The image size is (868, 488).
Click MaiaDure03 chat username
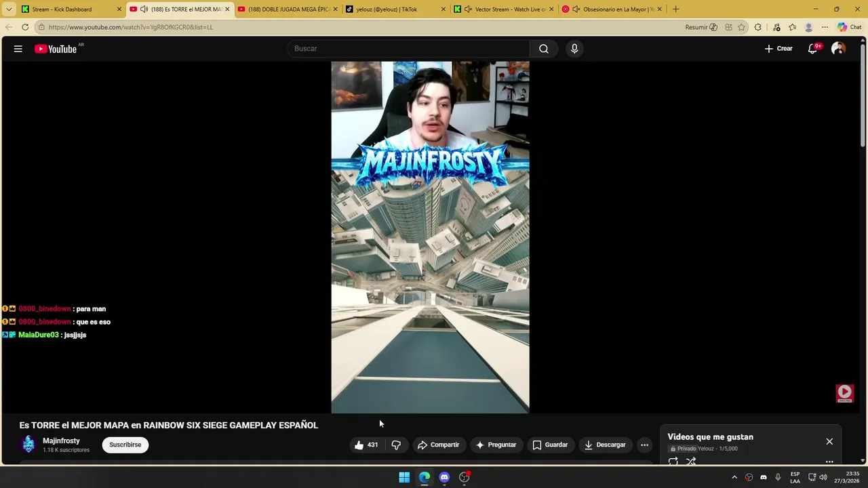(39, 335)
